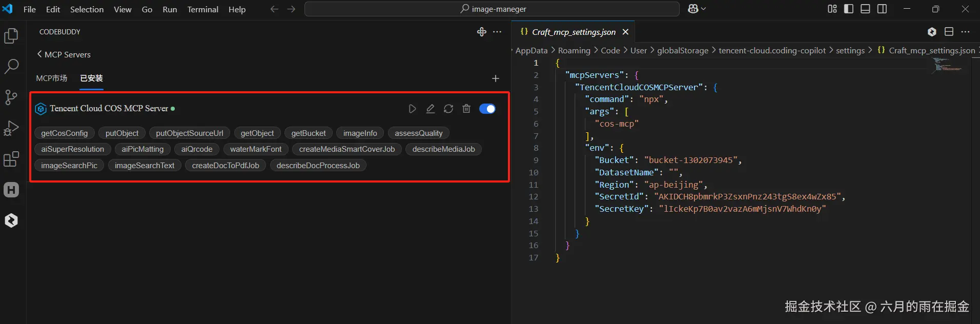Image resolution: width=980 pixels, height=324 pixels.
Task: Toggle the secondary side bar
Action: (x=882, y=9)
